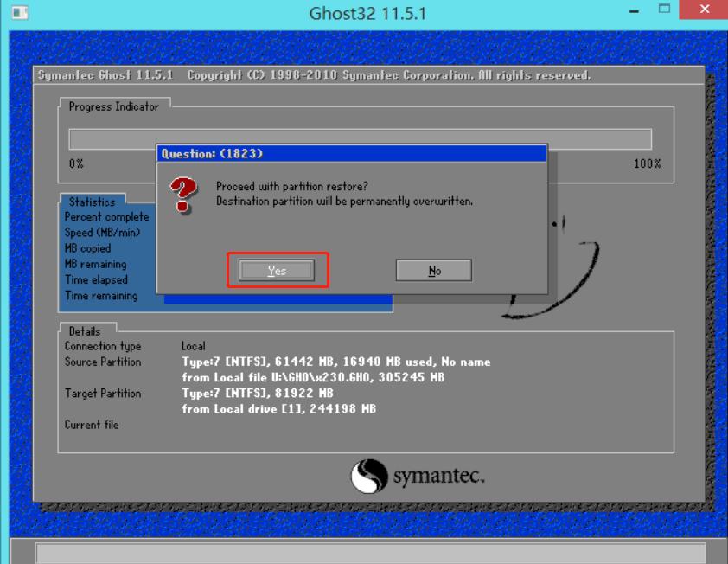The width and height of the screenshot is (728, 564).
Task: Select the Progress Indicator group label
Action: click(x=114, y=106)
